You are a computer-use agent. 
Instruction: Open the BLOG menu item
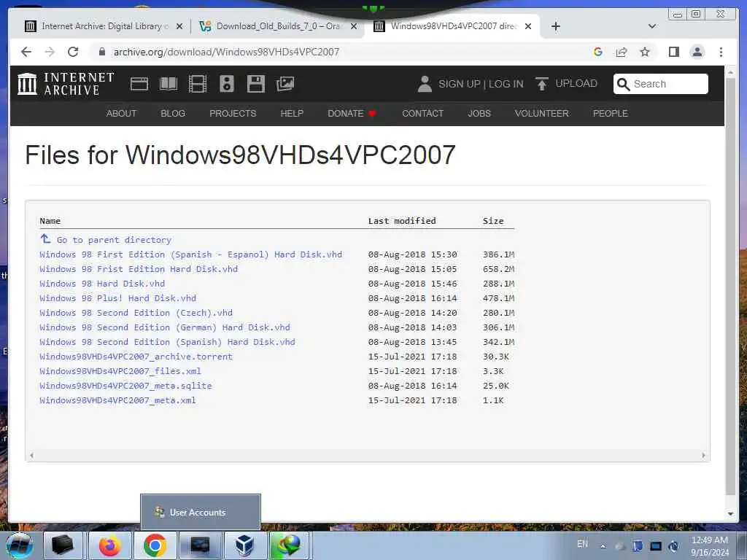click(173, 113)
